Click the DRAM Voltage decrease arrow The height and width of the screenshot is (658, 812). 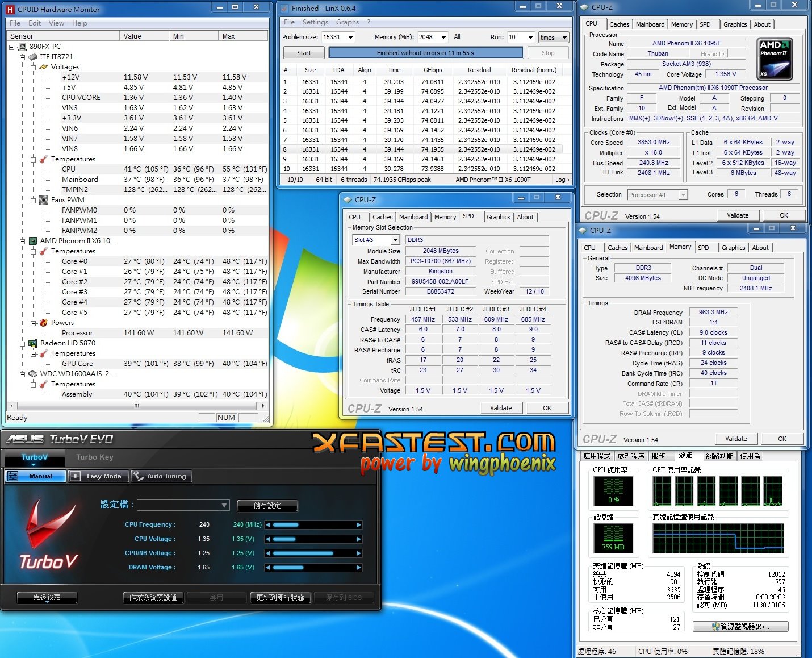point(268,568)
